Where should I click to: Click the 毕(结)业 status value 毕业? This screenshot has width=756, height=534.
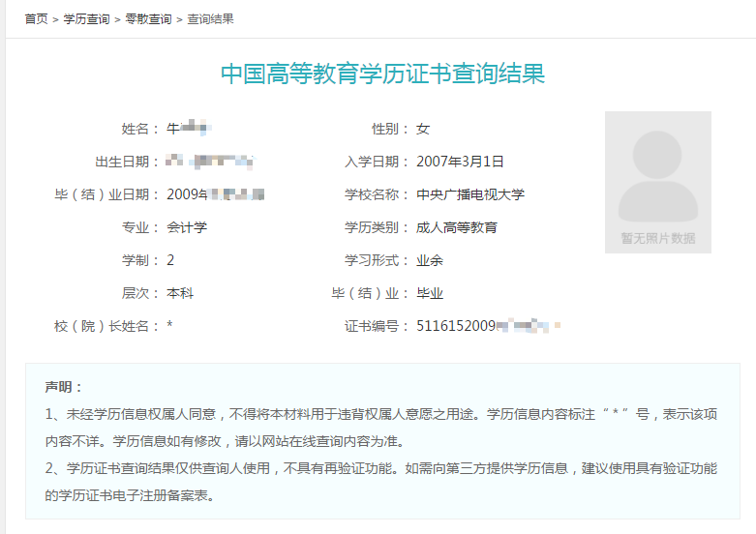(430, 293)
